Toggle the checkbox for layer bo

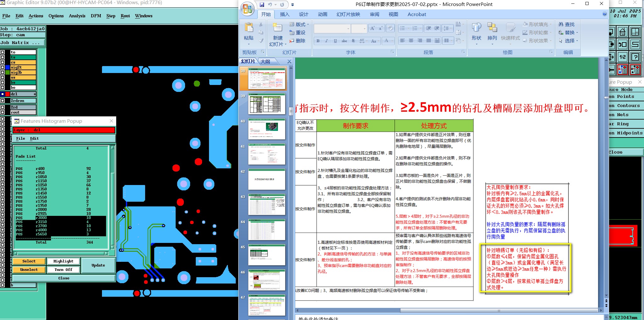point(3,87)
